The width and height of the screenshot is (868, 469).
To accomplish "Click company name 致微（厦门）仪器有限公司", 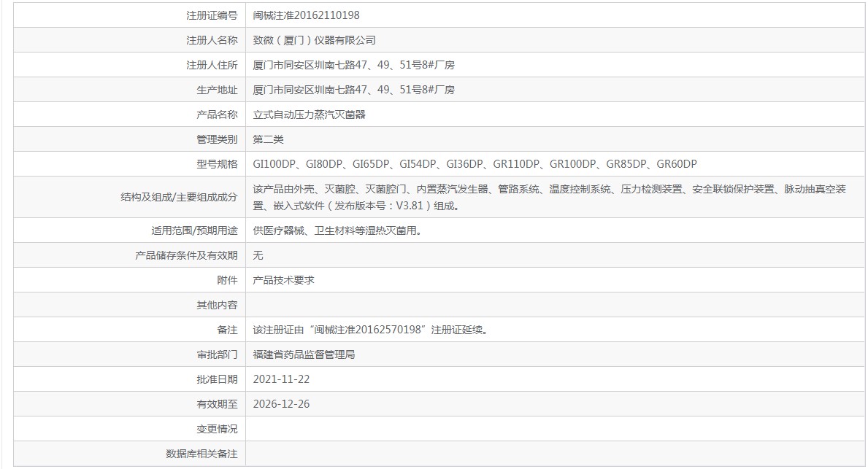I will point(315,40).
